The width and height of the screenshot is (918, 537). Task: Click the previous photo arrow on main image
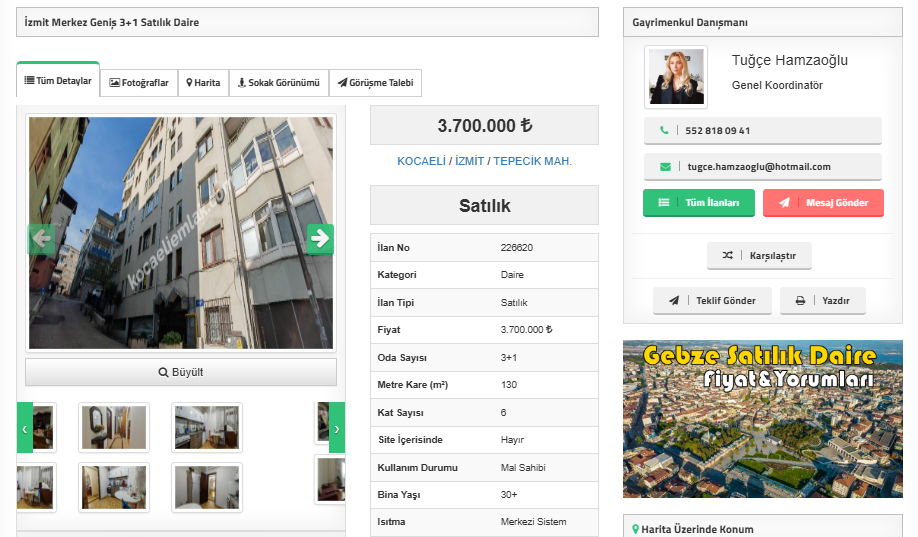click(x=42, y=239)
